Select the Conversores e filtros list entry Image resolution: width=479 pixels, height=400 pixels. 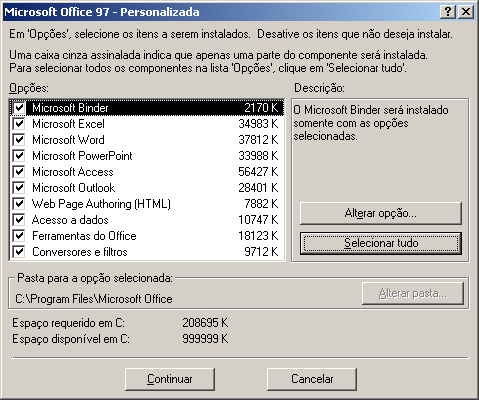tap(147, 252)
